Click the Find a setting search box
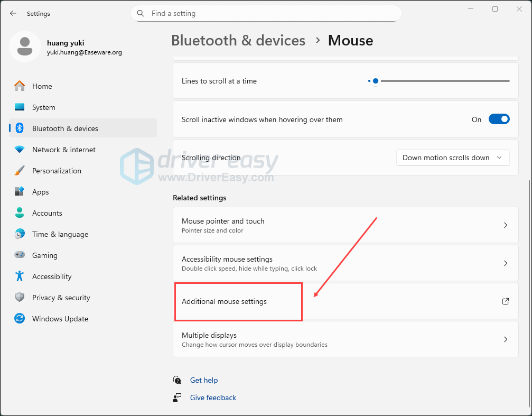 pos(266,13)
